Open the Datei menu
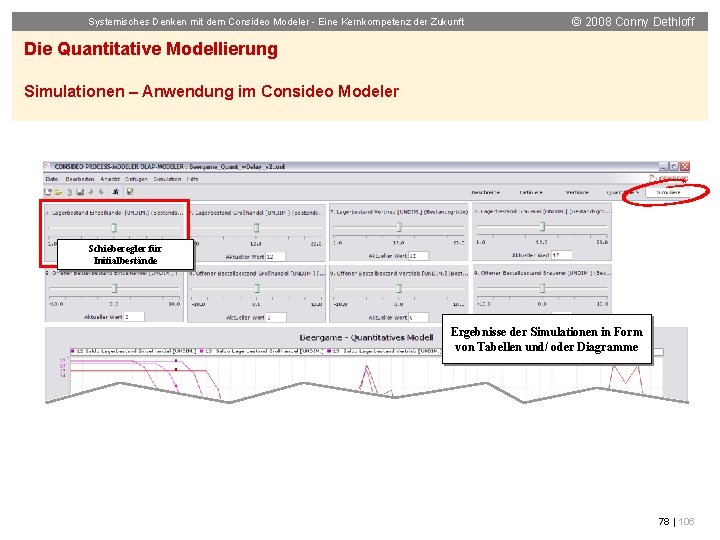The height and width of the screenshot is (540, 720). point(51,179)
